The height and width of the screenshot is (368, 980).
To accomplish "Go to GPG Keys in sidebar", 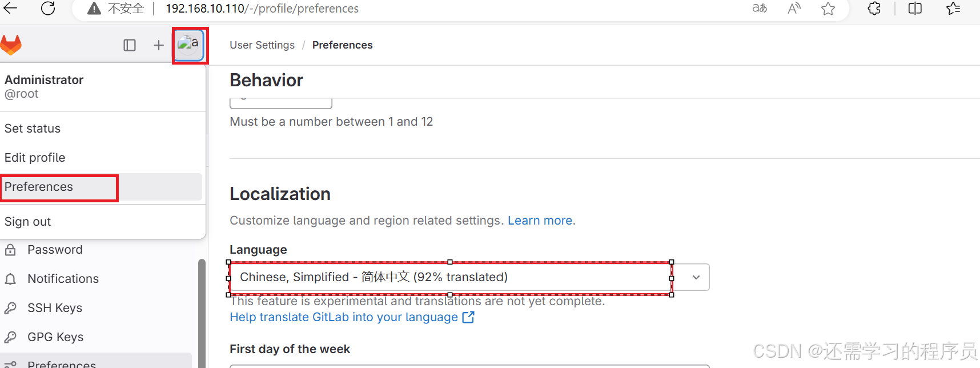I will pos(55,337).
